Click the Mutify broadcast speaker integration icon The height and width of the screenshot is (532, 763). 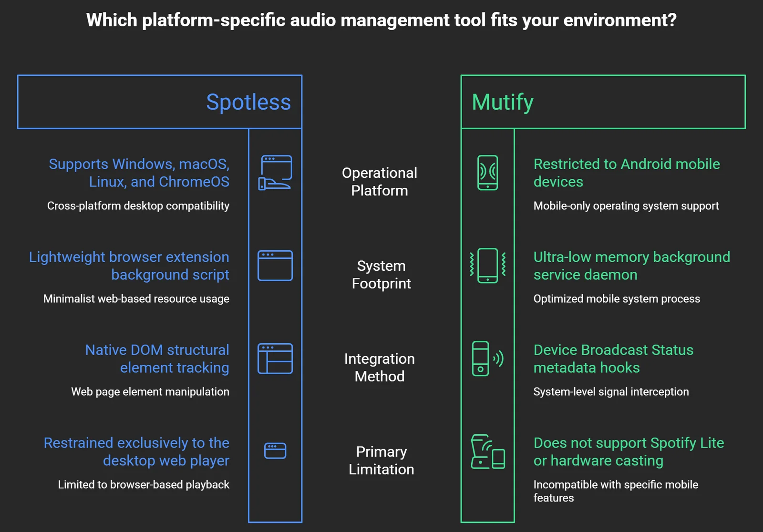pyautogui.click(x=487, y=358)
